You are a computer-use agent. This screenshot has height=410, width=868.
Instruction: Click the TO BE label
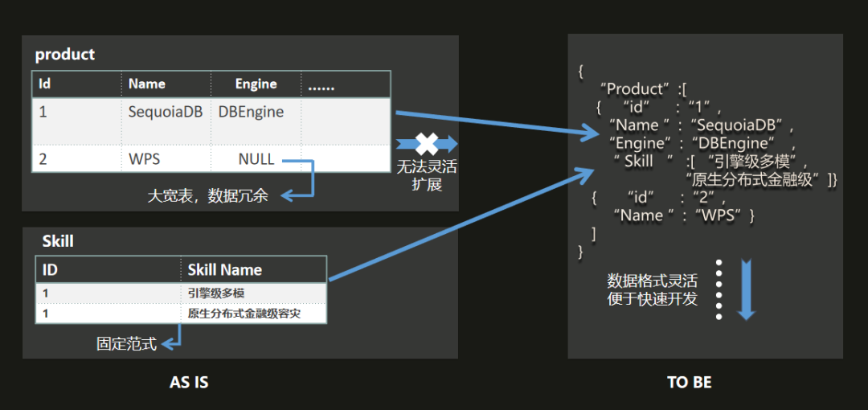[690, 383]
